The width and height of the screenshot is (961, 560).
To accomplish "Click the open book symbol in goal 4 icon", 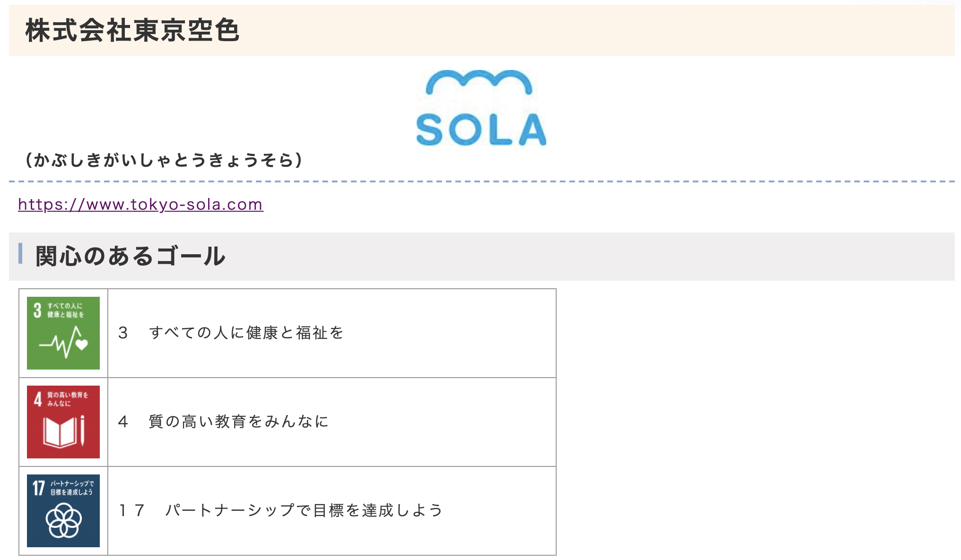I will 60,431.
